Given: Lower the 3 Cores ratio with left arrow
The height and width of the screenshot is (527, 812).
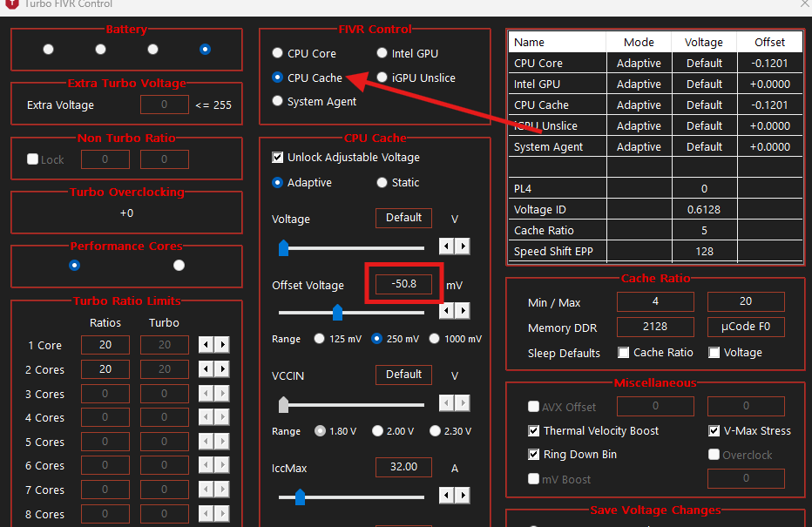Looking at the screenshot, I should [x=206, y=394].
